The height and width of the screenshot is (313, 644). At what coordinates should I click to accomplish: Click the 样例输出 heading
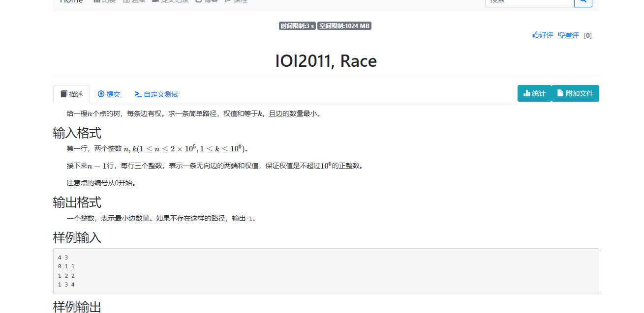coord(77,307)
